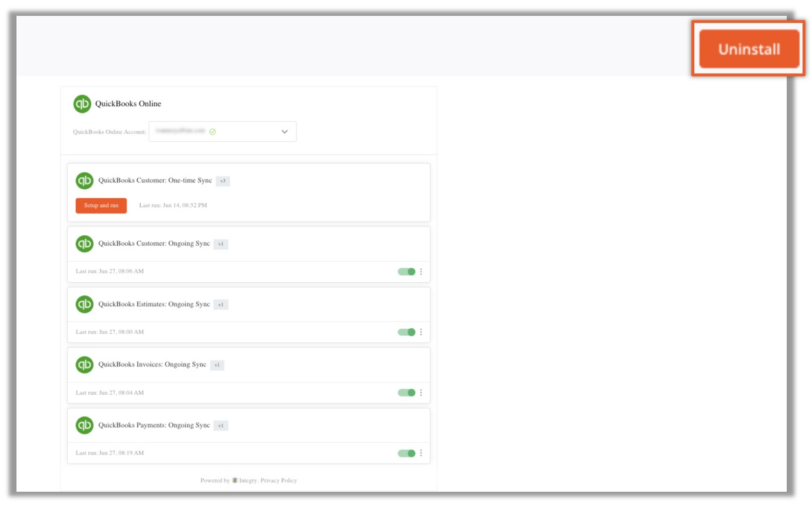The height and width of the screenshot is (507, 812).
Task: Click the QuickBooks Customer One-time Sync logo
Action: (x=85, y=181)
